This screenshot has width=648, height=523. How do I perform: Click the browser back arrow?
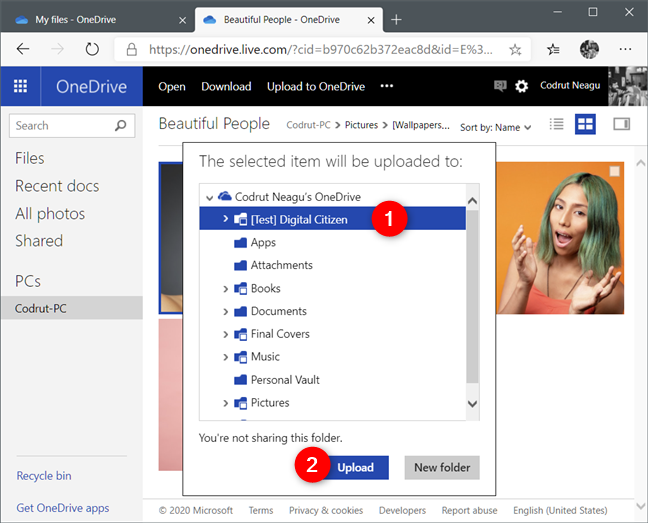[23, 49]
